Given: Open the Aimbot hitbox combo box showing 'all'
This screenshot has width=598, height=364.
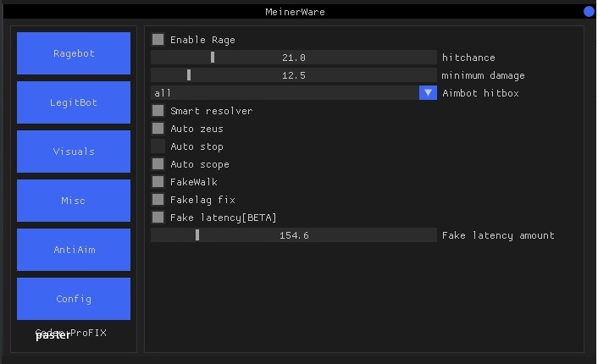Looking at the screenshot, I should coord(285,93).
